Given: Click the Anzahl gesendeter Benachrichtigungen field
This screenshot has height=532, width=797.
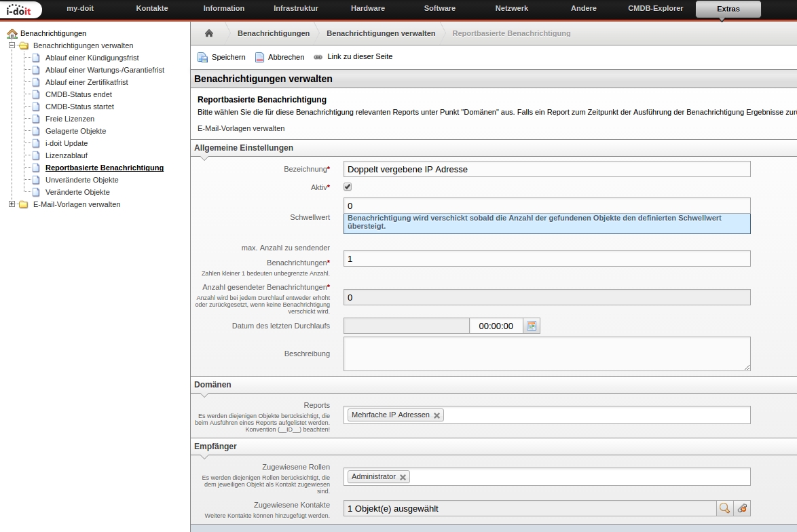Looking at the screenshot, I should coord(547,297).
